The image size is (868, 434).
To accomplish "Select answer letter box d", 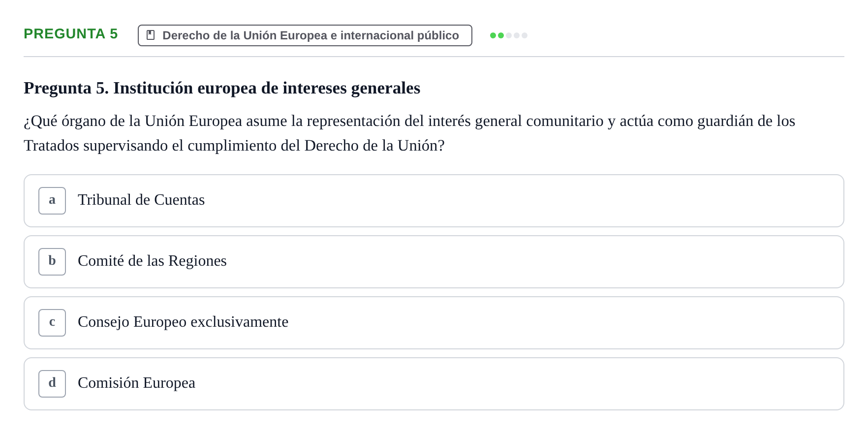I will (x=52, y=384).
